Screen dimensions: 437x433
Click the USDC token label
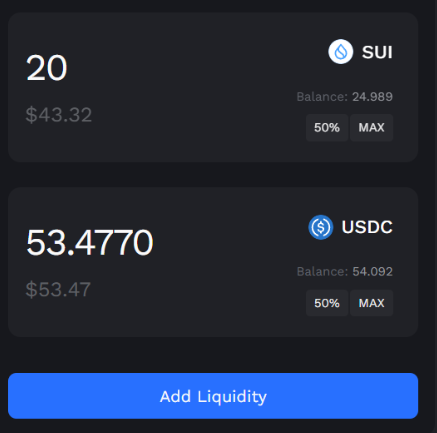[x=367, y=227]
